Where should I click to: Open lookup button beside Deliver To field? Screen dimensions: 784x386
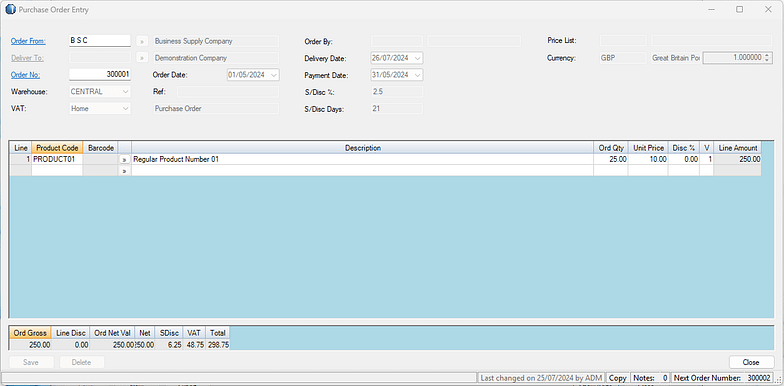142,58
